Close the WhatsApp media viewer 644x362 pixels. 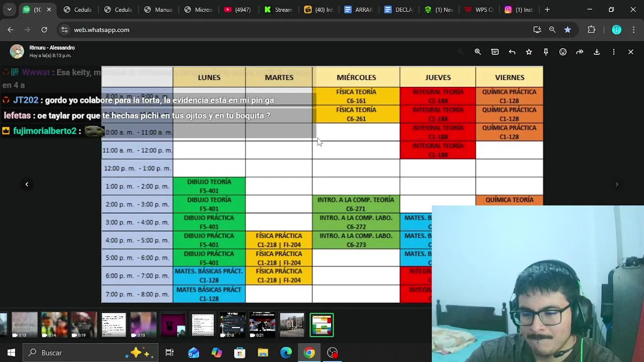tap(631, 52)
